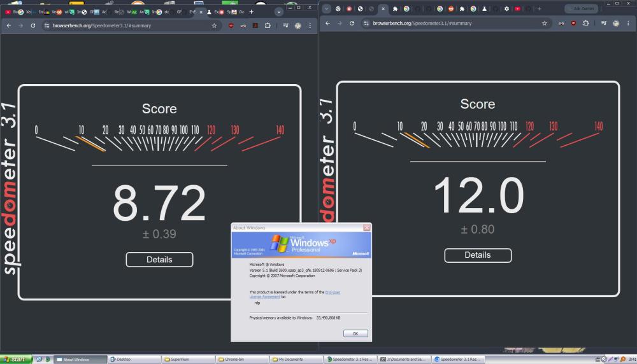Switch to Supermium folder taskbar button

(x=189, y=360)
